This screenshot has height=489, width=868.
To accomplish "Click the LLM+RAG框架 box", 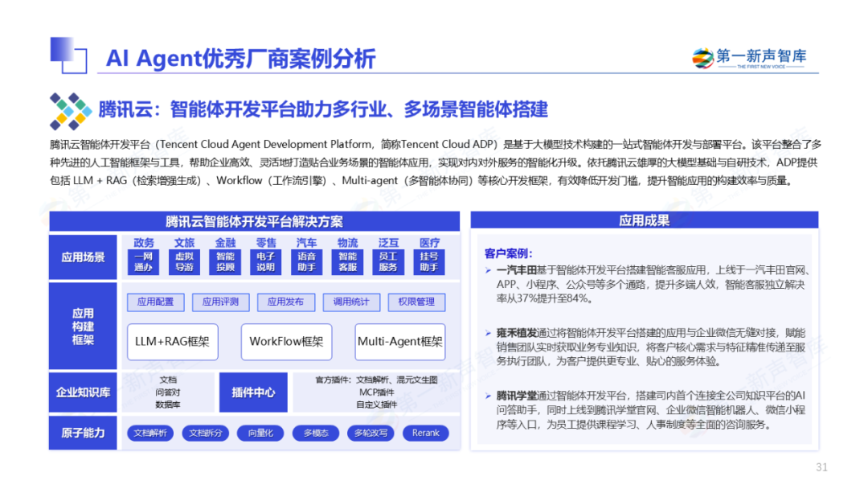I will [172, 342].
